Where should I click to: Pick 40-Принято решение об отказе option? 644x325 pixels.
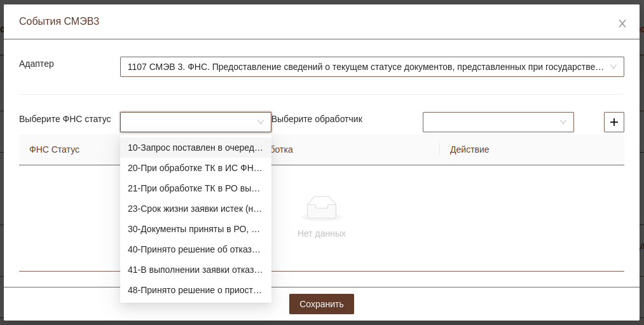195,249
